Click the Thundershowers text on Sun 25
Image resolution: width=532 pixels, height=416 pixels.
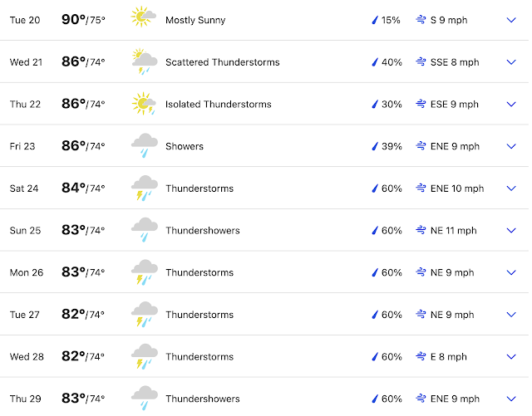pos(202,230)
